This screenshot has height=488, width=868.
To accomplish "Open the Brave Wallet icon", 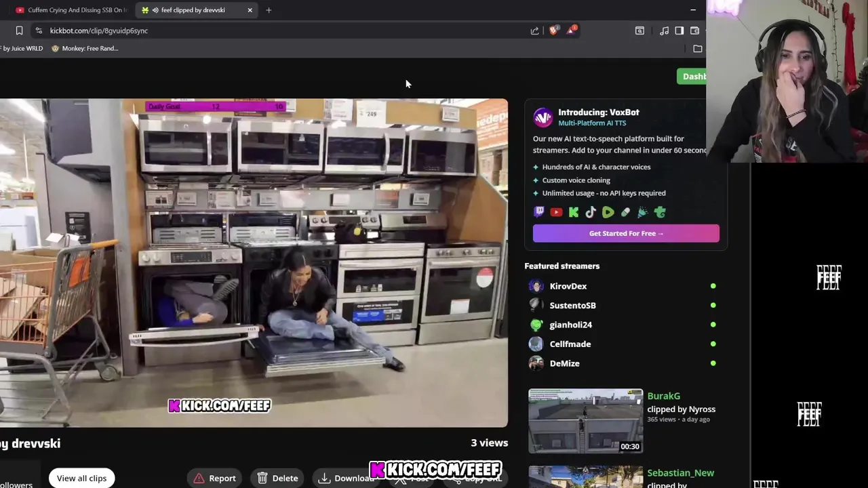I will (x=694, y=30).
